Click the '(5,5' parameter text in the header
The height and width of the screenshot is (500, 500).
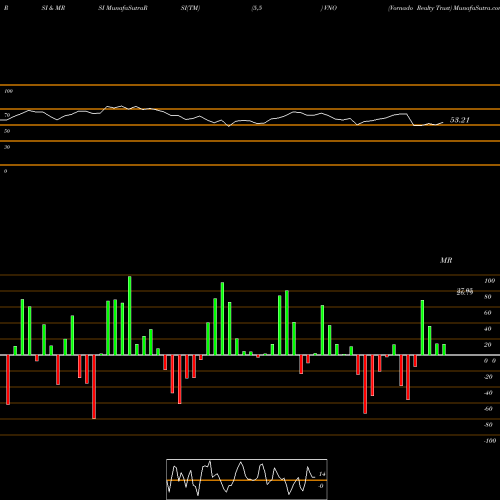[257, 8]
